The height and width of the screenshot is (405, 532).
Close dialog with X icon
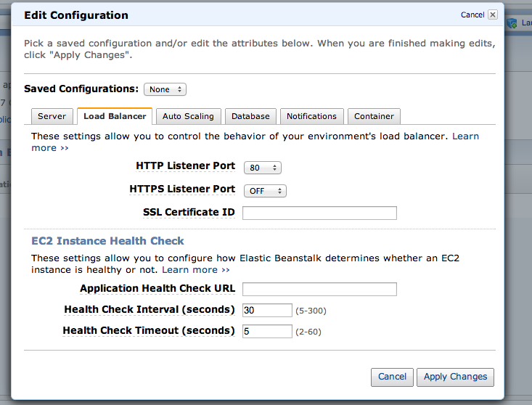[493, 15]
